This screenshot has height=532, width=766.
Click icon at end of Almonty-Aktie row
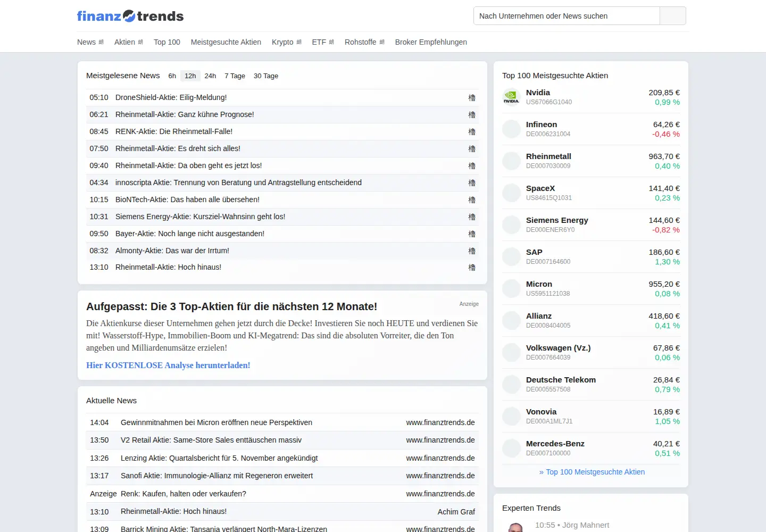pyautogui.click(x=471, y=251)
